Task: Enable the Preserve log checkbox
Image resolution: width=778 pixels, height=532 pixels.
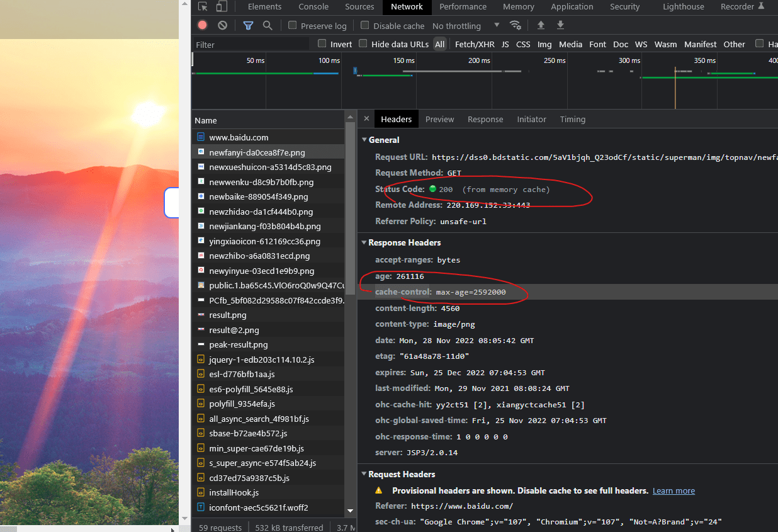Action: click(293, 25)
